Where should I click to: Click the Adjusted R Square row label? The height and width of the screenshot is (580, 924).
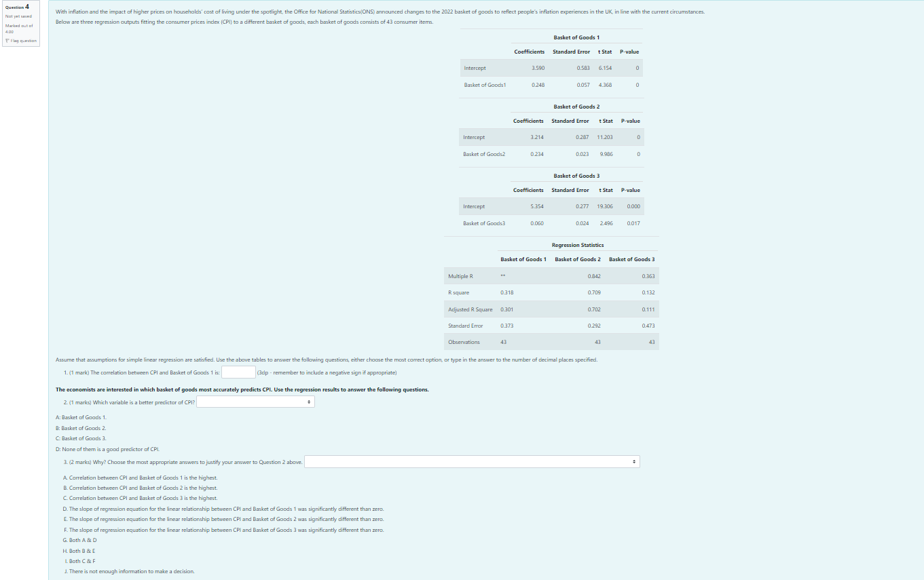pyautogui.click(x=470, y=309)
